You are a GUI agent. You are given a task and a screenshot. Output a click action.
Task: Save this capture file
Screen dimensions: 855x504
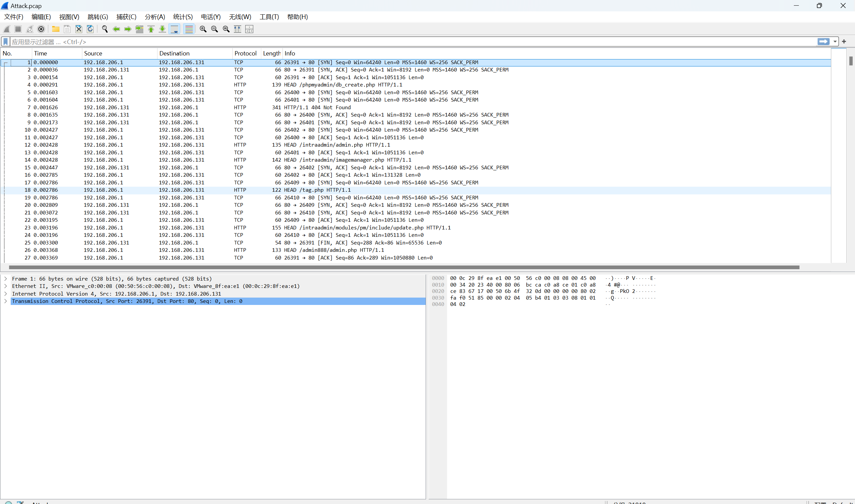pos(67,29)
